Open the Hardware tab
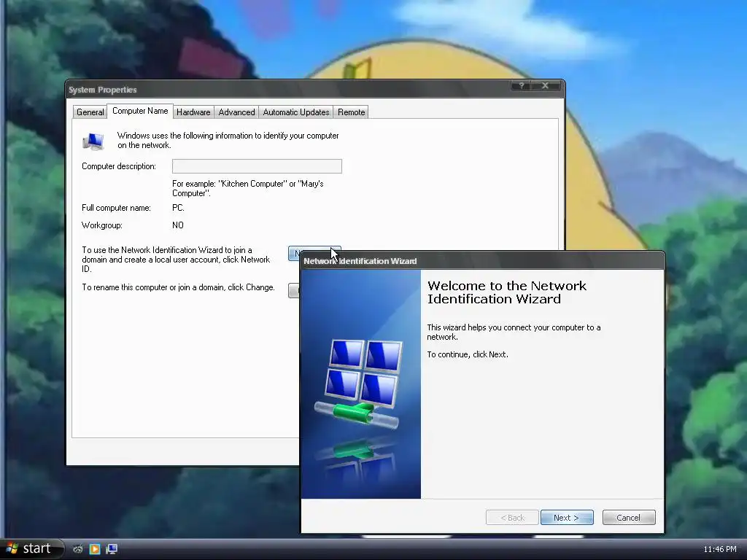 pos(193,112)
